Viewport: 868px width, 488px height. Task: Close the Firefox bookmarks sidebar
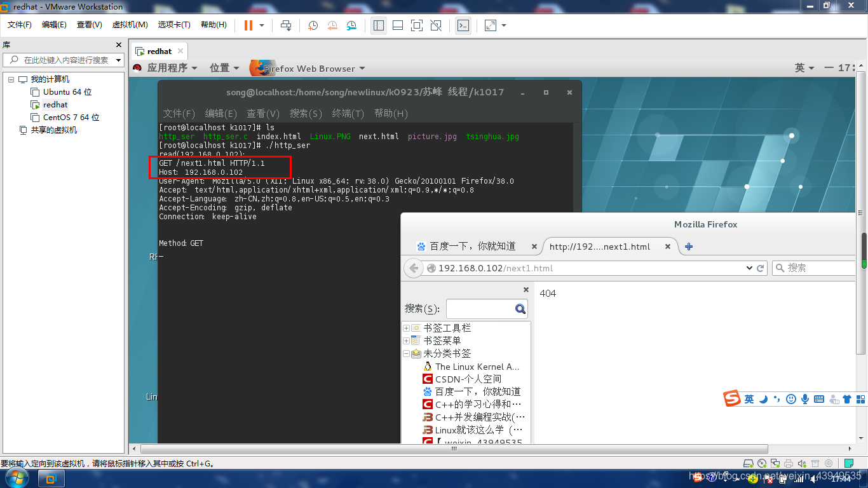point(526,290)
